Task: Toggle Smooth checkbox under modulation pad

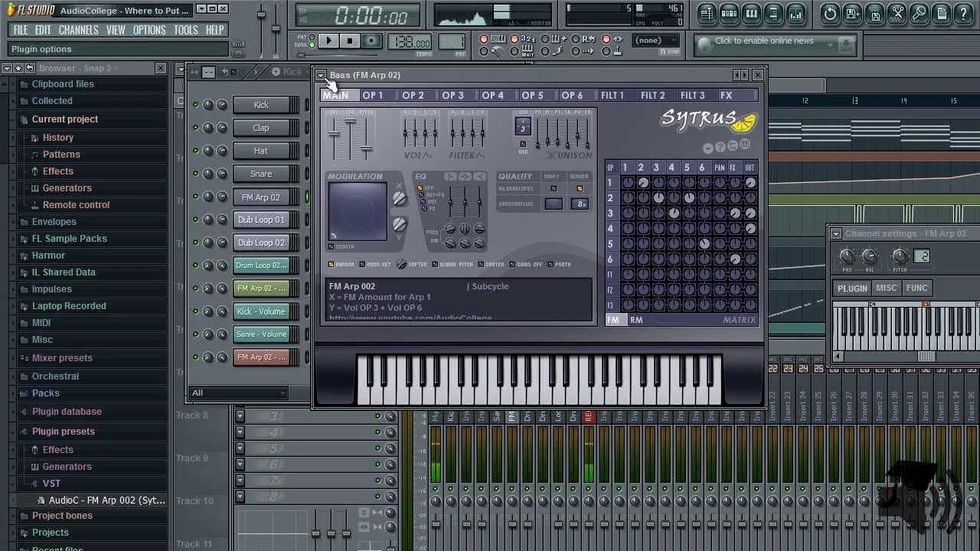Action: click(x=331, y=246)
